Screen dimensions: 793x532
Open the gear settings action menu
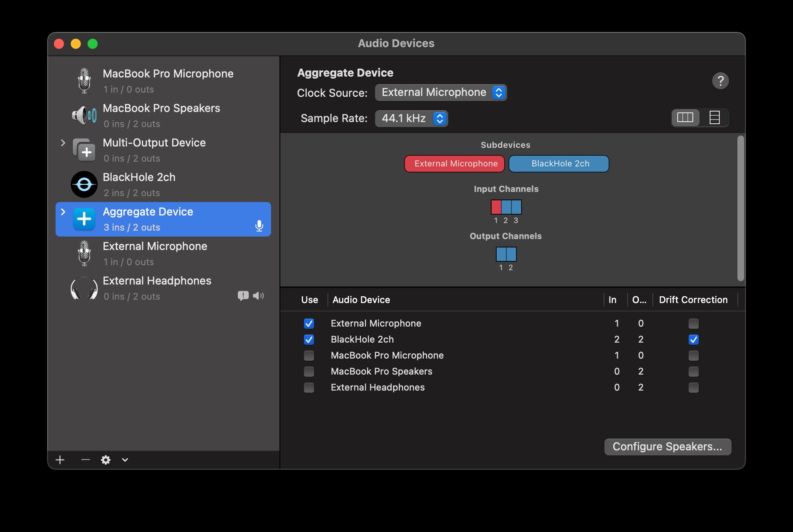pos(106,460)
